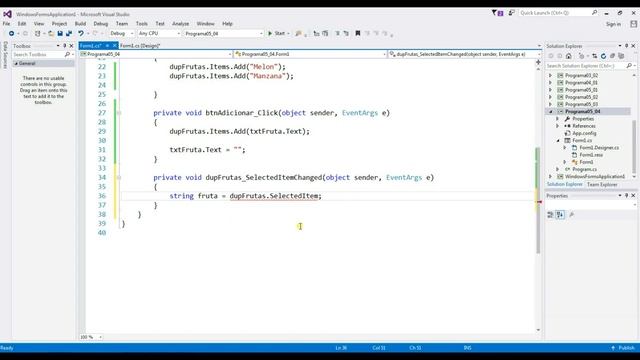This screenshot has height=360, width=640.
Task: Select the Form1.resx file
Action: point(591,155)
